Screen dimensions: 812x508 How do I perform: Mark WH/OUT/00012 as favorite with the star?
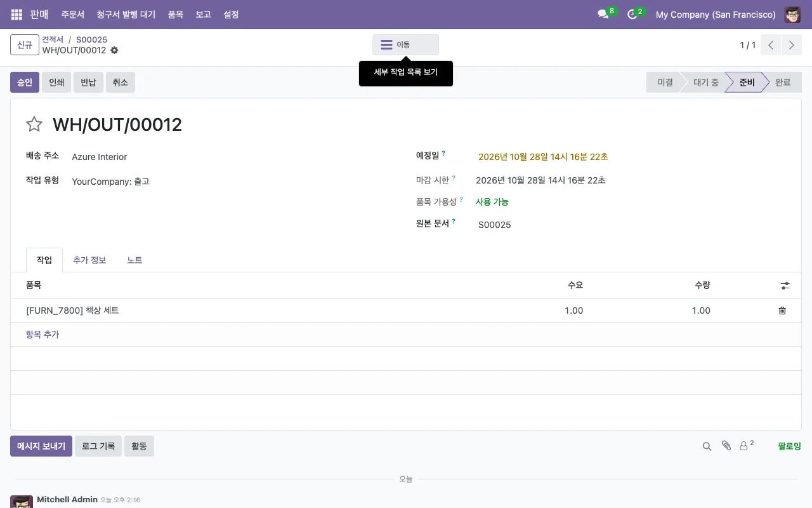(34, 124)
